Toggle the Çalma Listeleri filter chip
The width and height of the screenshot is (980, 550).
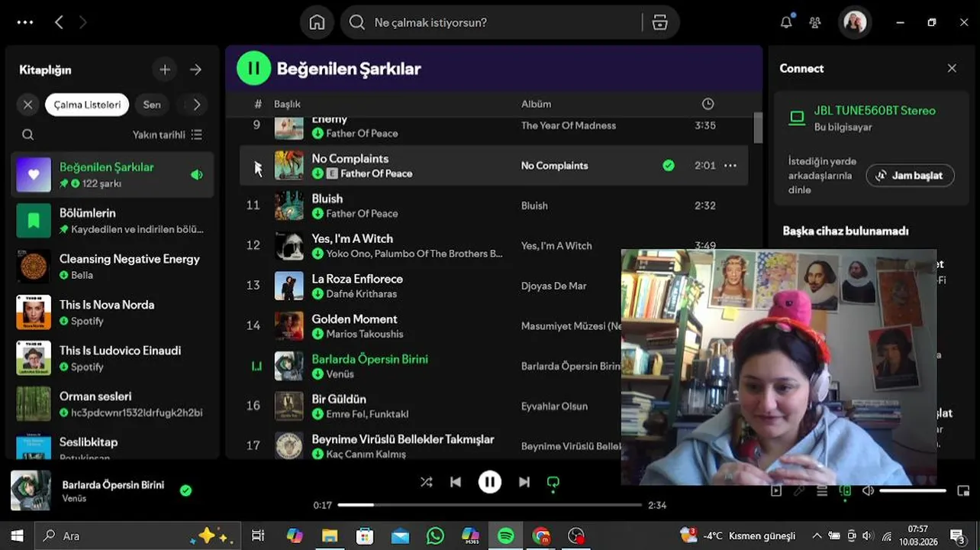click(x=87, y=105)
